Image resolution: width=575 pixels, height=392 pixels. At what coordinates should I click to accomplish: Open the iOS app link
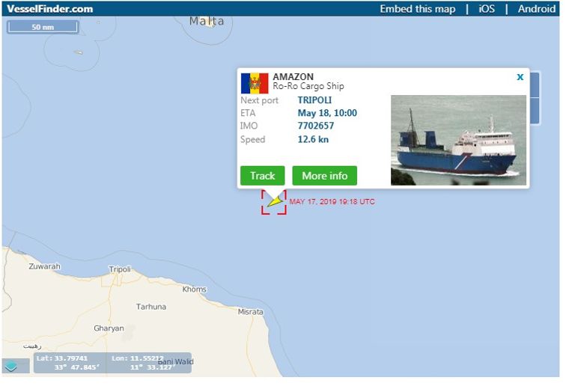click(487, 9)
